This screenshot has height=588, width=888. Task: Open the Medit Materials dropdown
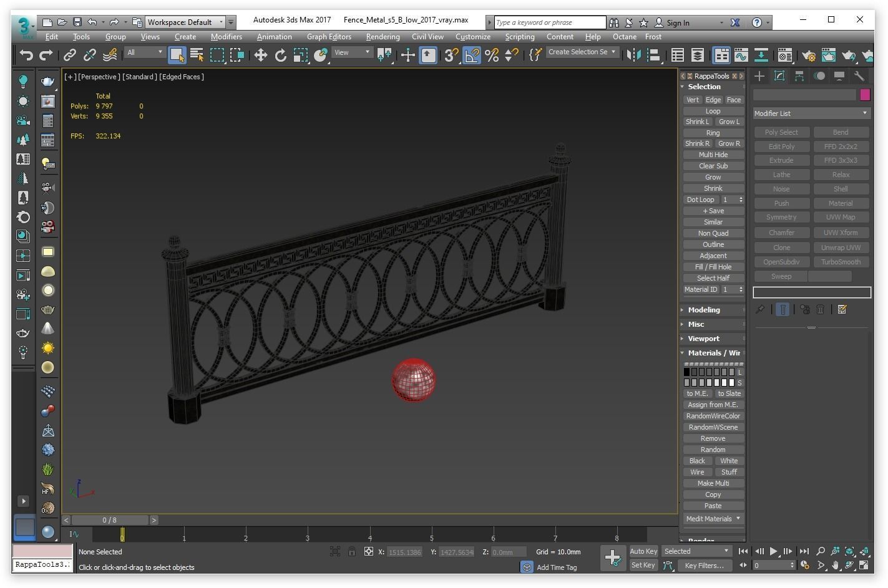tap(713, 519)
